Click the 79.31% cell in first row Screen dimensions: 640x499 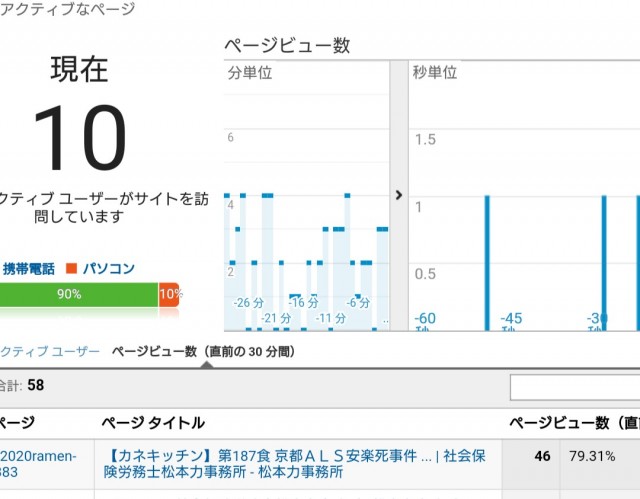(x=592, y=456)
